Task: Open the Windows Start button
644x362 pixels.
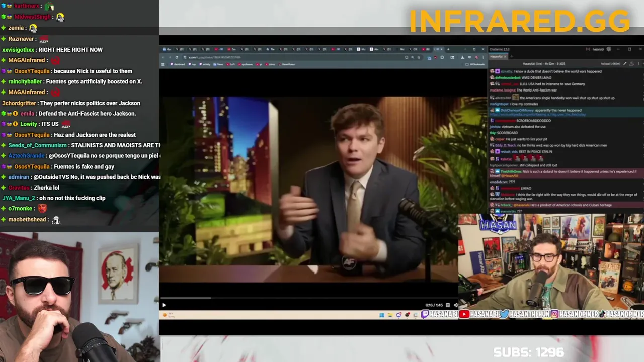Action: tap(382, 315)
